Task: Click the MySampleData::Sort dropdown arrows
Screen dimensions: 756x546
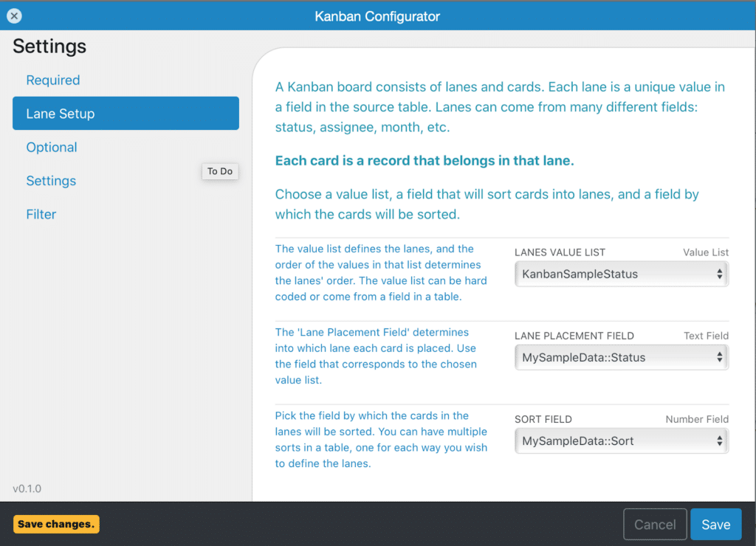Action: pos(719,440)
